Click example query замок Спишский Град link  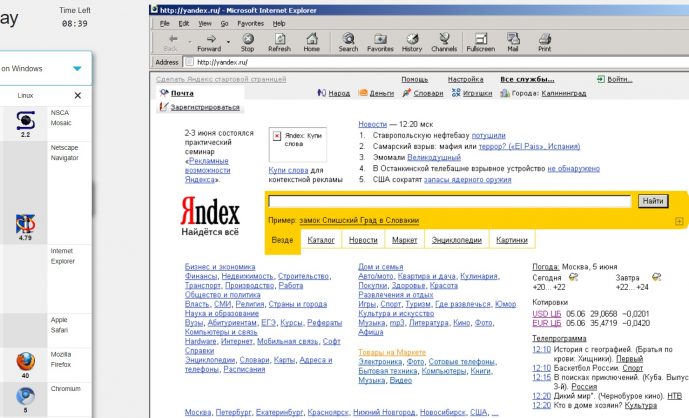click(359, 220)
